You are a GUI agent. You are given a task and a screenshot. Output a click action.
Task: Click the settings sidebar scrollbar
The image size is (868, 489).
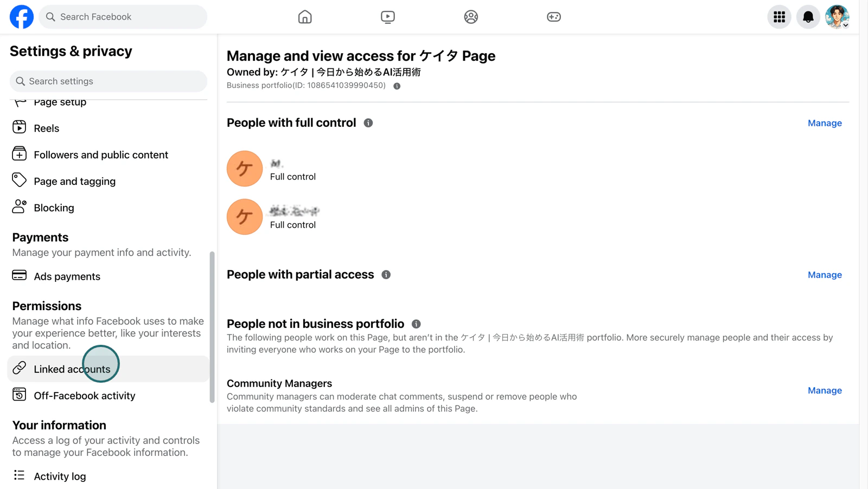point(212,327)
